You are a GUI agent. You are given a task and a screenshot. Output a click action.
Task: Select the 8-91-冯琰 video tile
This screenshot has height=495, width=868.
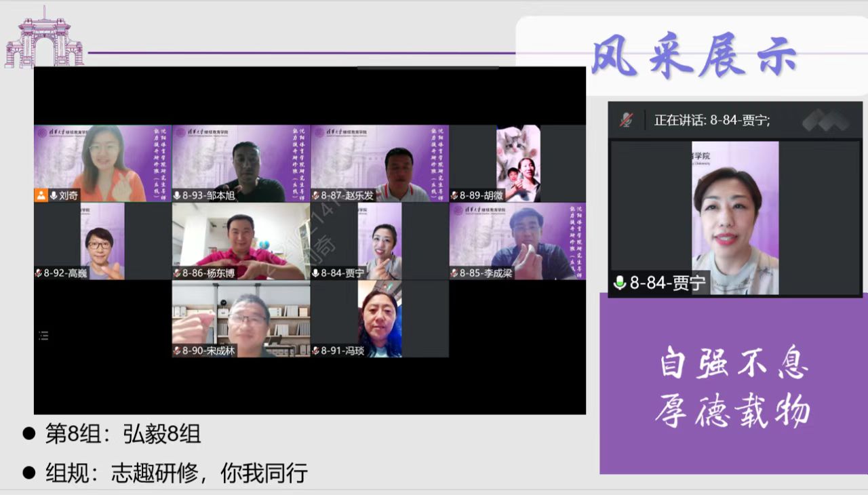click(379, 318)
